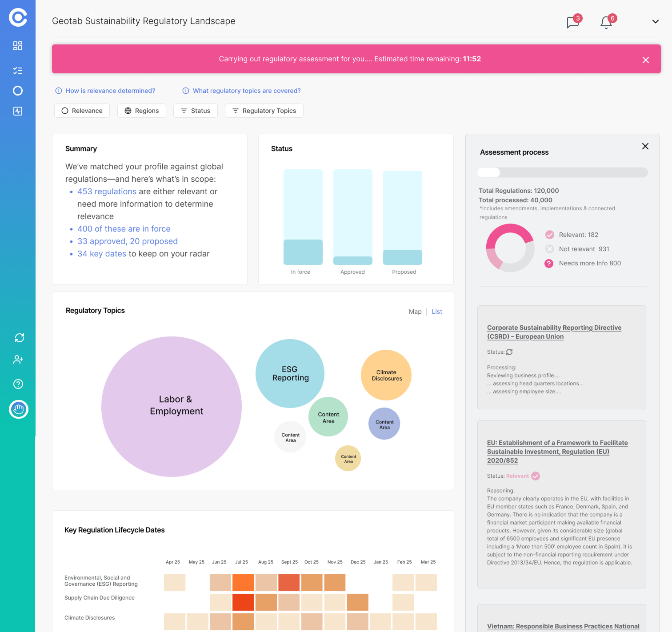
Task: Click the Approved status bar
Action: [353, 217]
